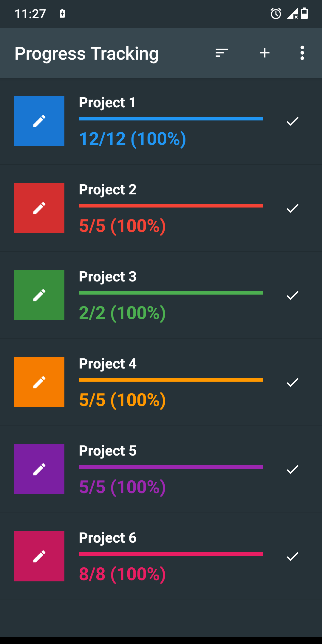
Task: Toggle the Project 2 completion checkmark
Action: pos(292,208)
